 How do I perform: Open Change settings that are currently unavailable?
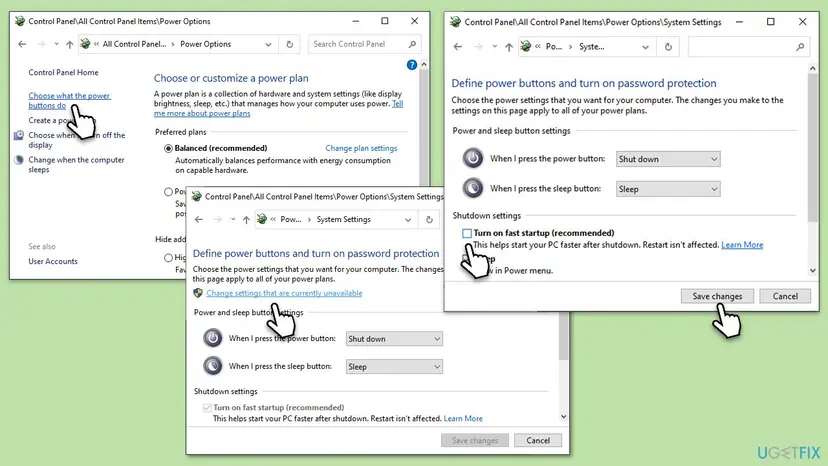(x=284, y=293)
